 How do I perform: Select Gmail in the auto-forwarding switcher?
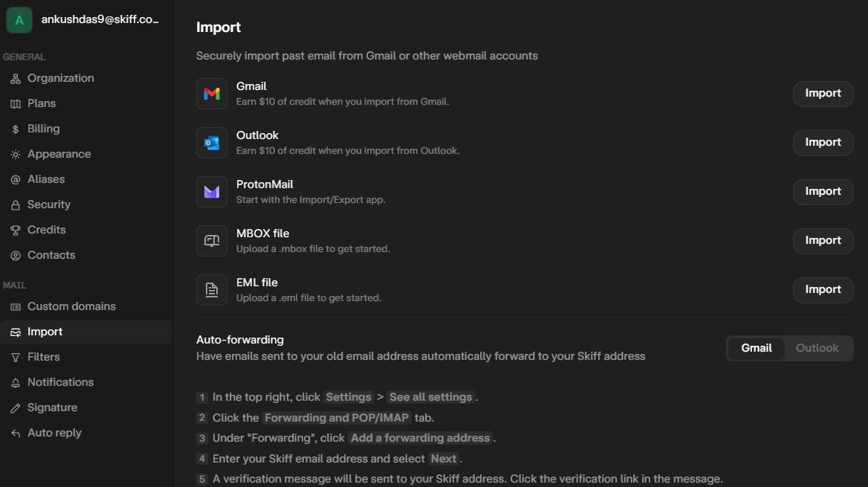pyautogui.click(x=755, y=347)
